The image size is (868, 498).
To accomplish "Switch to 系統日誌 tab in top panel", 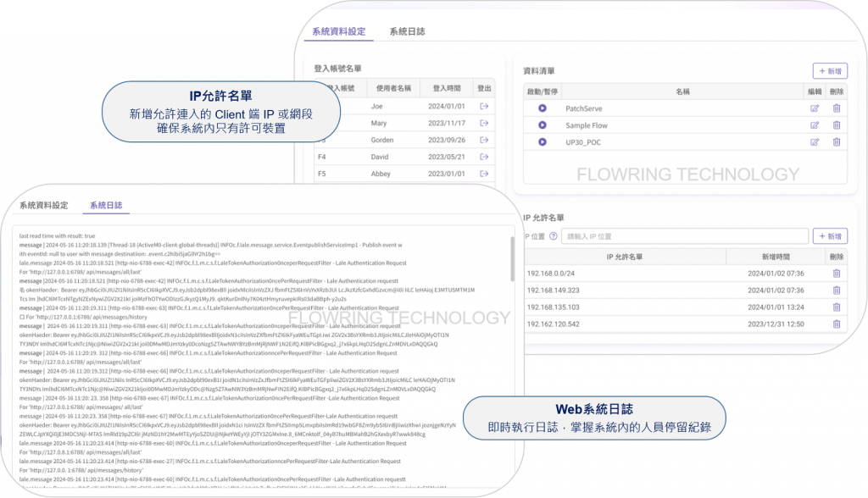I will 407,32.
